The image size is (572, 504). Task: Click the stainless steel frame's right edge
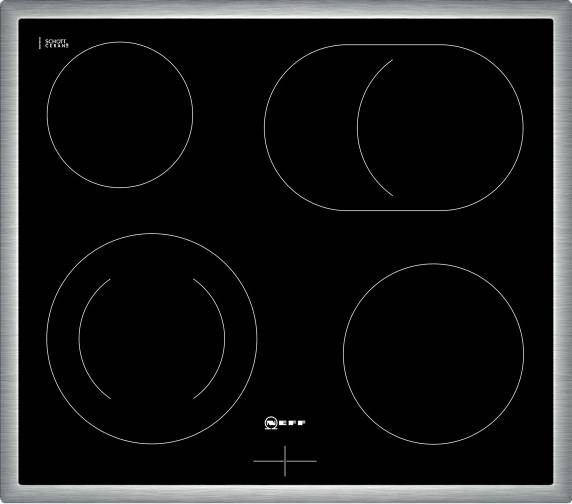coord(563,252)
